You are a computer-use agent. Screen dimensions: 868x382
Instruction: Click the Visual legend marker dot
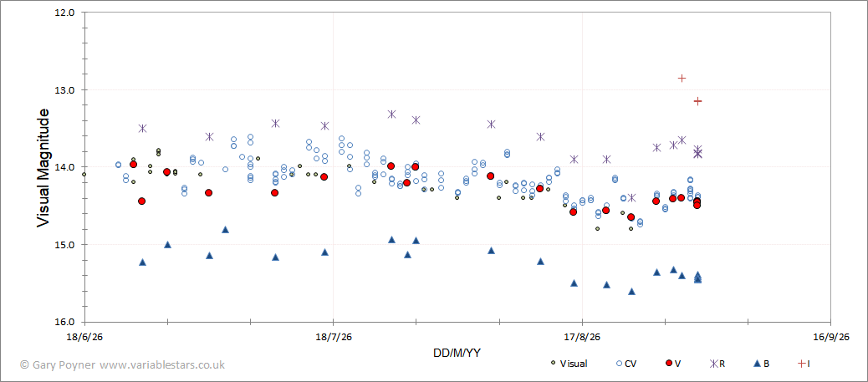[553, 363]
